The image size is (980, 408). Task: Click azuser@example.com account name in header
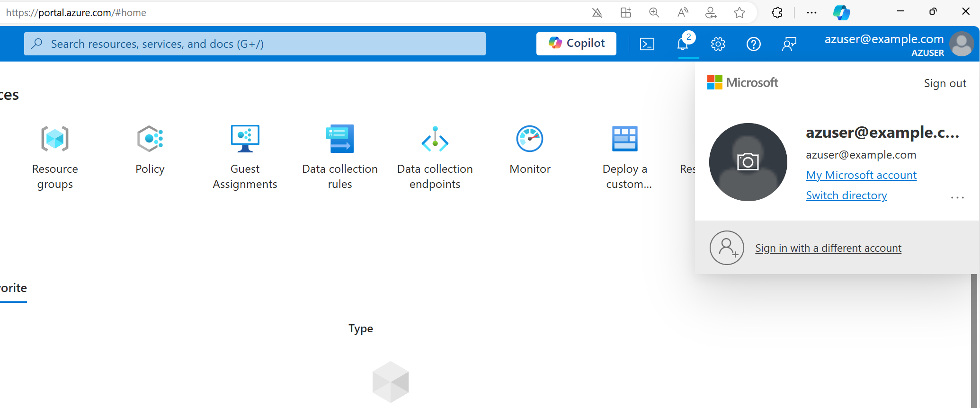[x=884, y=39]
